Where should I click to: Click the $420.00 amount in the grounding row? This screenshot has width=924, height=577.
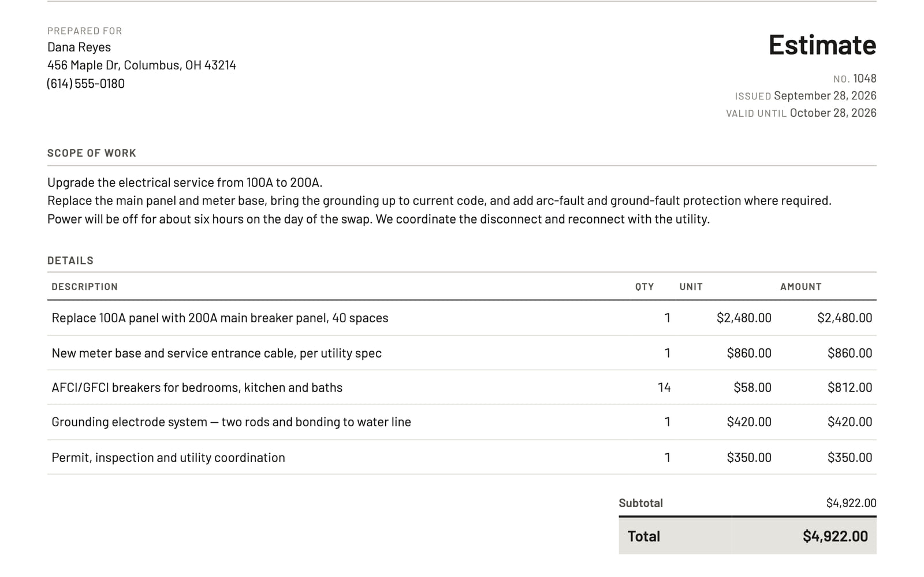tap(850, 422)
